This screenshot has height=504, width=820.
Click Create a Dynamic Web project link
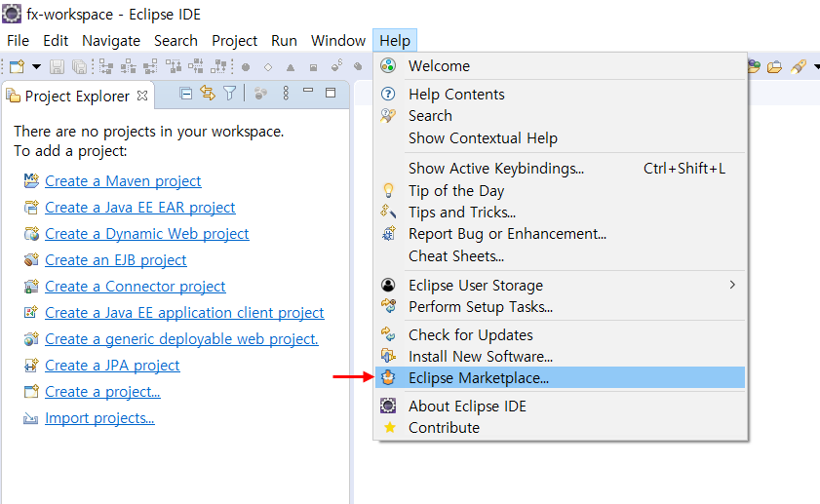[x=147, y=234]
